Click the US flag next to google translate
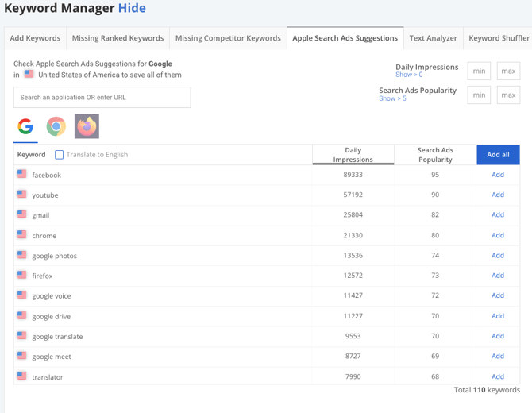Image resolution: width=532 pixels, height=413 pixels. coord(22,336)
